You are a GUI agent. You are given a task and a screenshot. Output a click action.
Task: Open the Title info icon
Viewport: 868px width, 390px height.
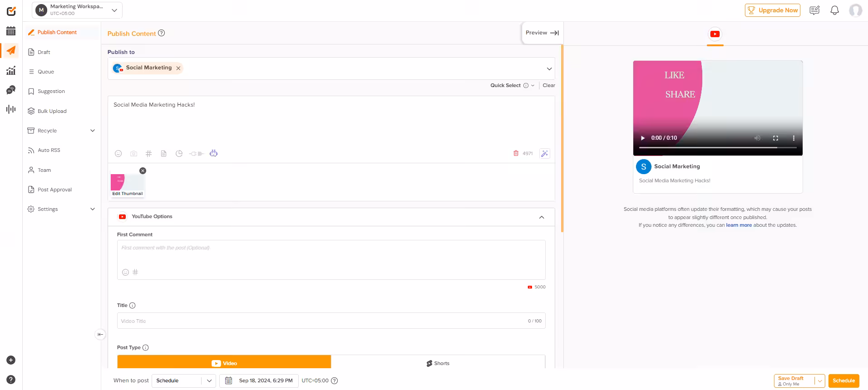point(132,306)
